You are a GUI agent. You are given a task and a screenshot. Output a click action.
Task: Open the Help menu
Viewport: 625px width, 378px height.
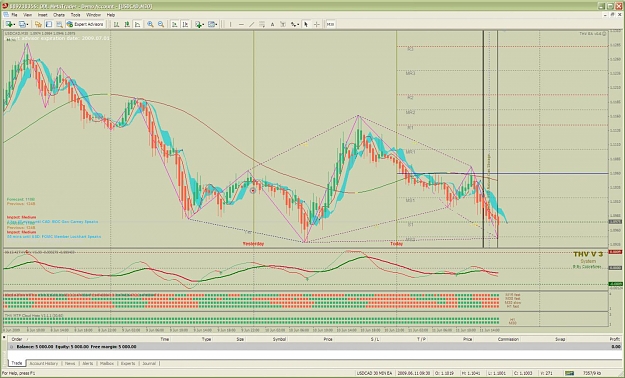pyautogui.click(x=111, y=15)
